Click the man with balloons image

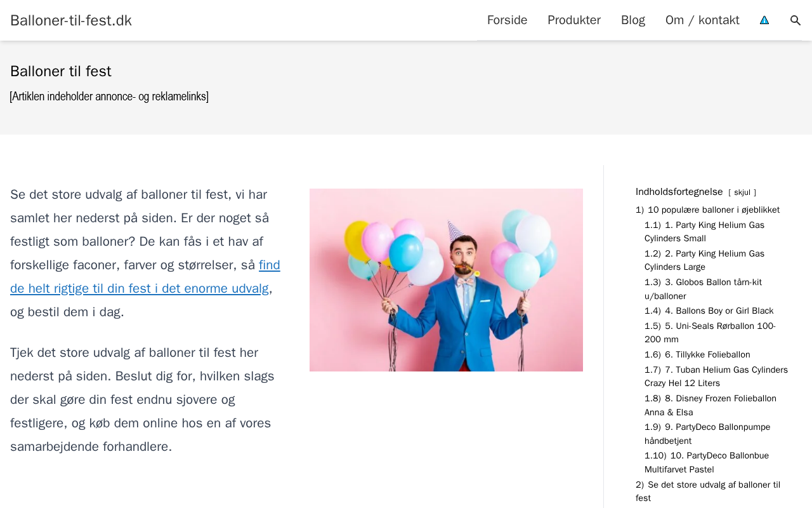click(446, 280)
